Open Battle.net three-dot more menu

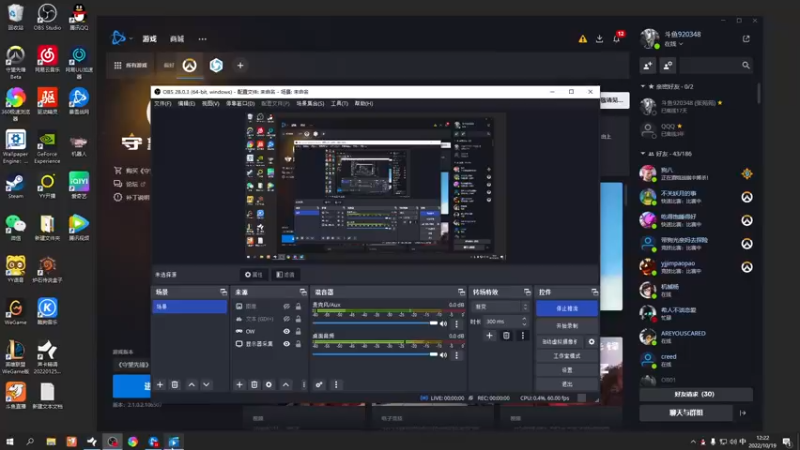tap(203, 39)
